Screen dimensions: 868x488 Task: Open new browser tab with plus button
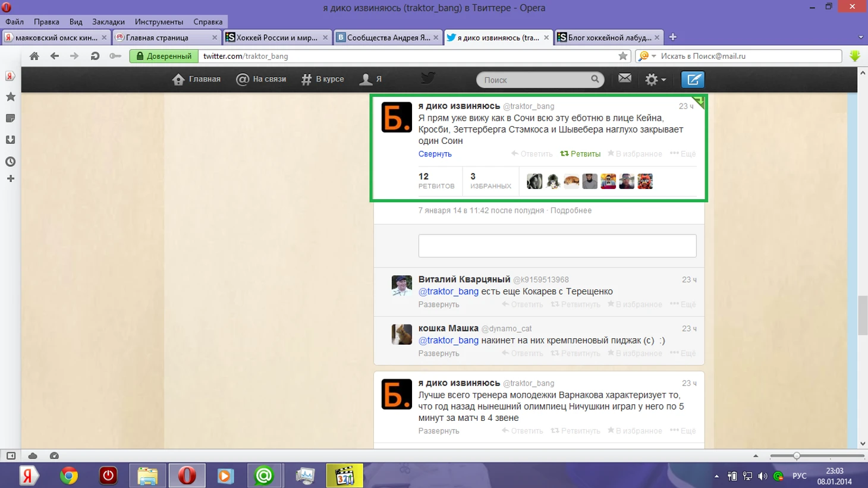[672, 37]
